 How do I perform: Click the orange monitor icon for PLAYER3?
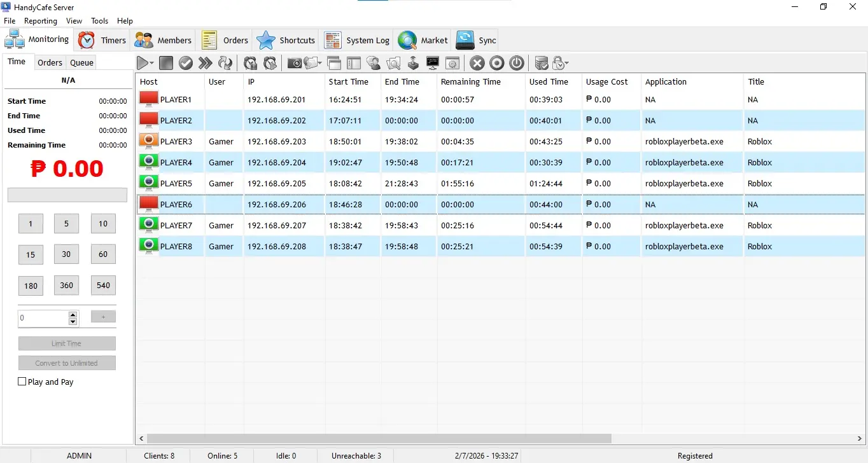point(149,141)
